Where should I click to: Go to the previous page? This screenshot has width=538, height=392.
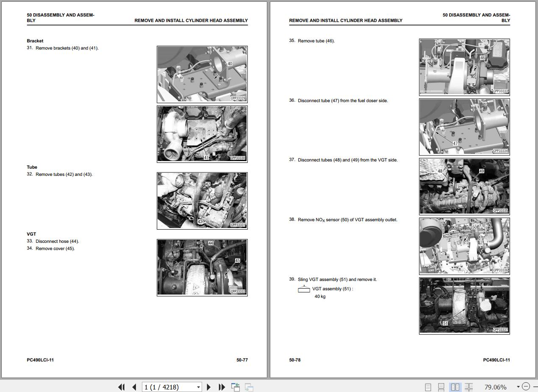tap(134, 387)
